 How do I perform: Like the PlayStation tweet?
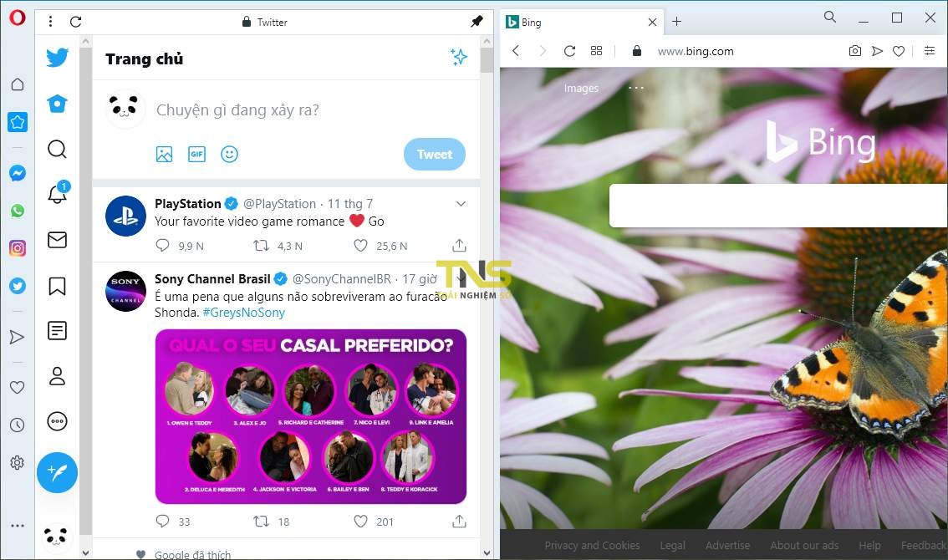click(360, 246)
